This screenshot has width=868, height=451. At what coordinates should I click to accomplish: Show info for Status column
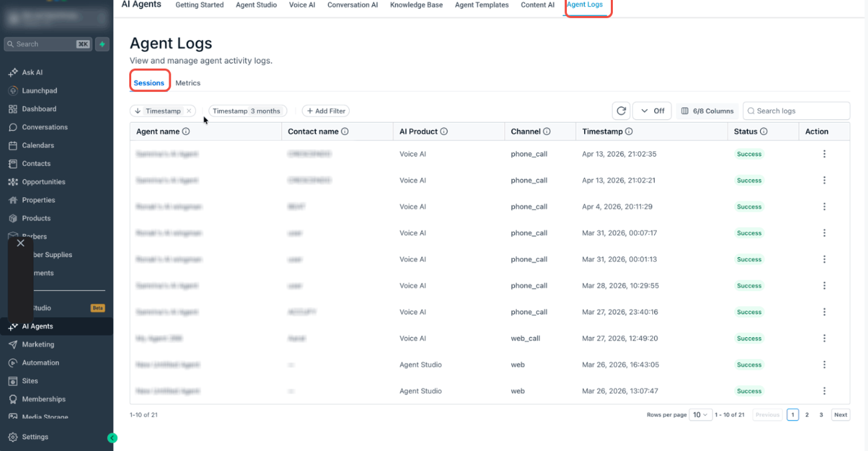pos(764,132)
